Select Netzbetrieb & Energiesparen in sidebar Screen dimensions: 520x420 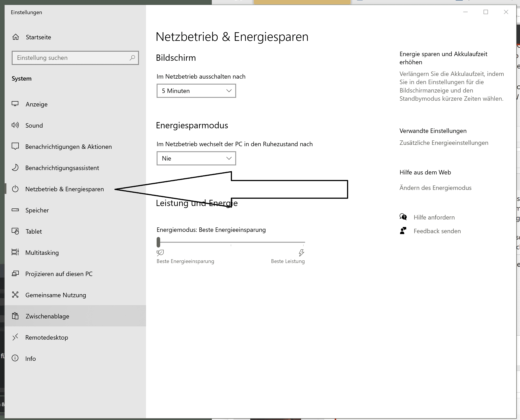coord(75,189)
